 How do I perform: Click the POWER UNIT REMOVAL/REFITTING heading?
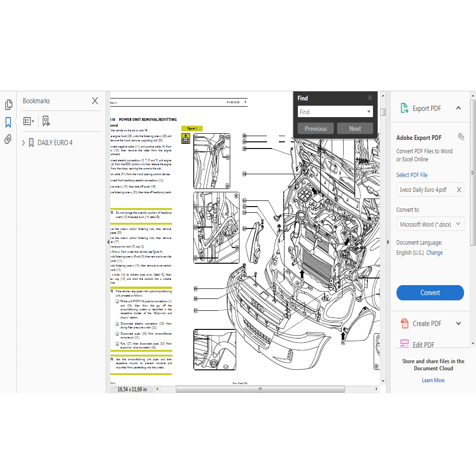coord(148,119)
